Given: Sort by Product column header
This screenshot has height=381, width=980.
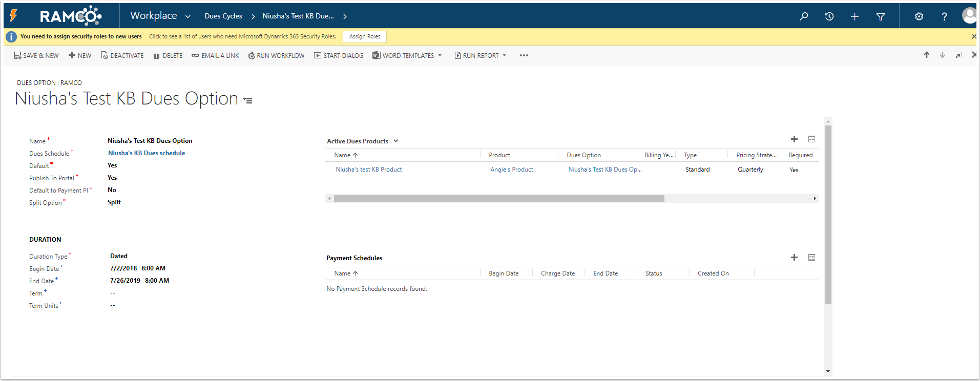Looking at the screenshot, I should pos(499,155).
